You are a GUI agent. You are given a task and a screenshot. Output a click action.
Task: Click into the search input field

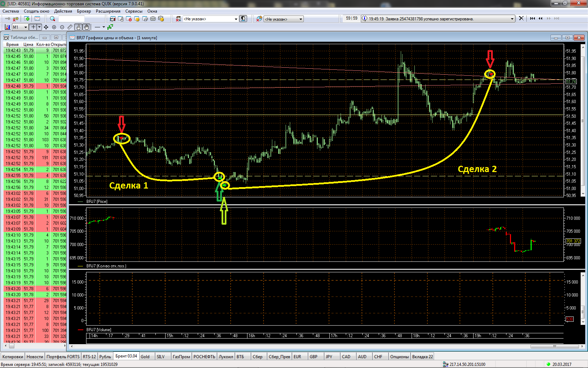pyautogui.click(x=71, y=19)
